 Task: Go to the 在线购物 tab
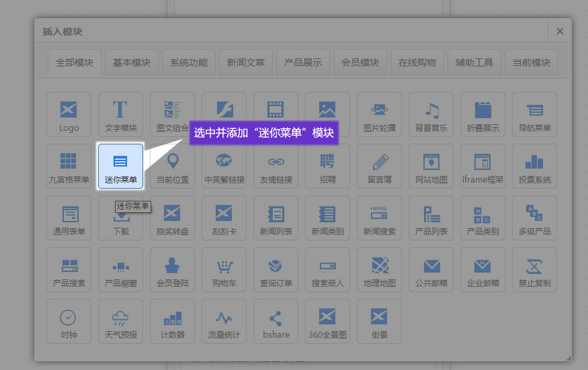coord(417,62)
